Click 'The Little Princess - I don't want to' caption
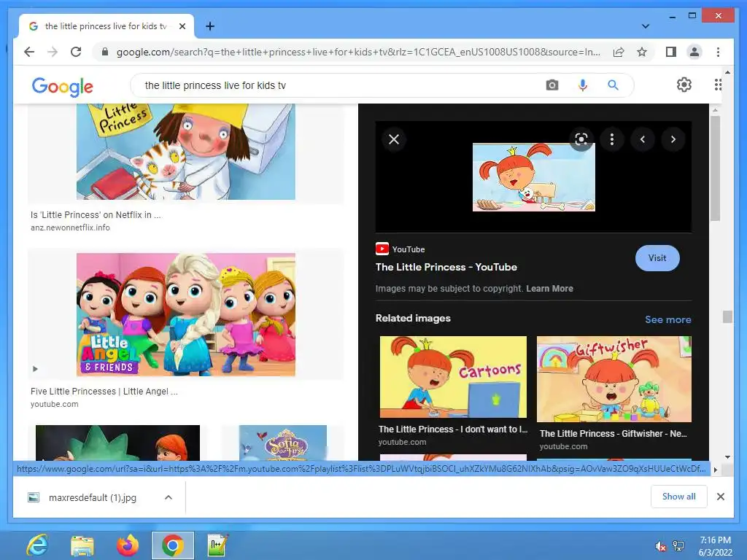Image resolution: width=747 pixels, height=560 pixels. (x=453, y=429)
